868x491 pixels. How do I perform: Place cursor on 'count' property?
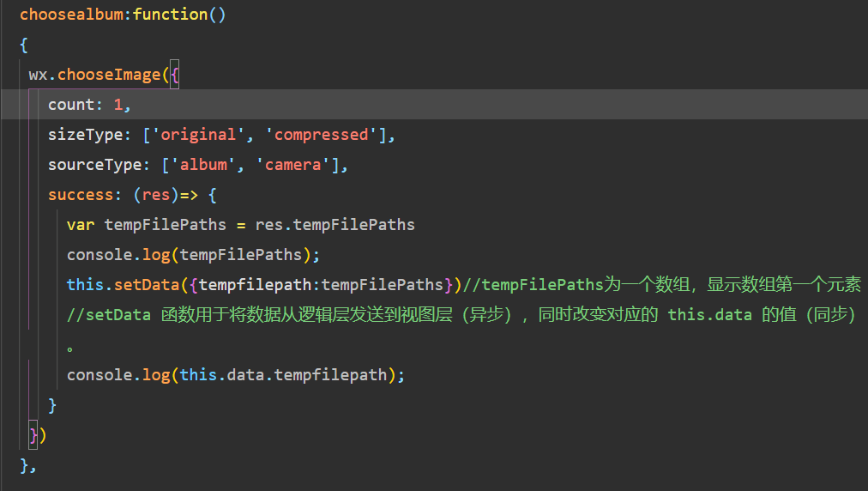click(x=71, y=104)
